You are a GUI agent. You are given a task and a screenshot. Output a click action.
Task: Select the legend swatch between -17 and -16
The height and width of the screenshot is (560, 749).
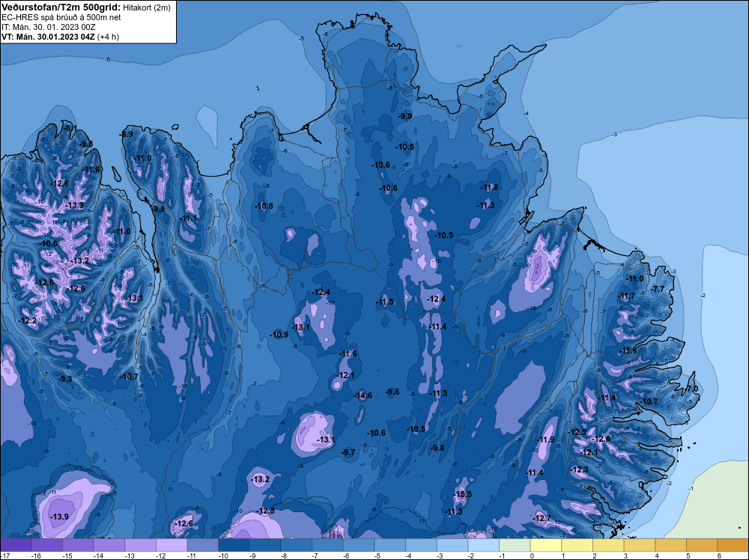[x=16, y=545]
